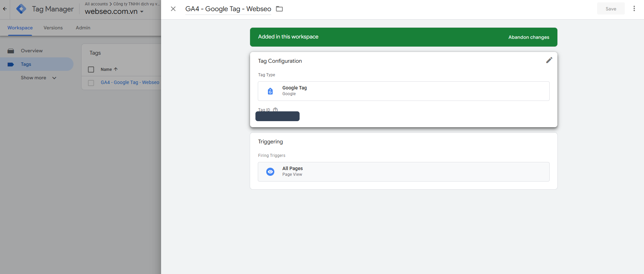Toggle the select-all tags checkbox

click(91, 70)
